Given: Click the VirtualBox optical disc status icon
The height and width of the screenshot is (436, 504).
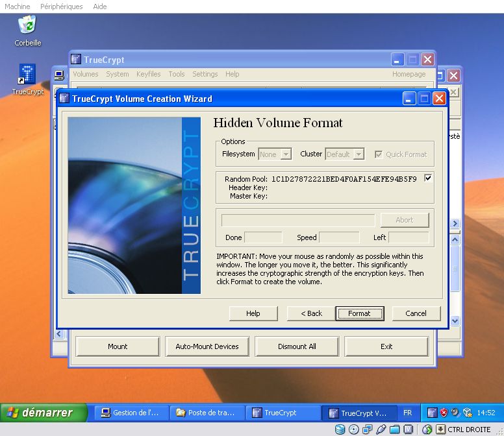Looking at the screenshot, I should tap(353, 430).
